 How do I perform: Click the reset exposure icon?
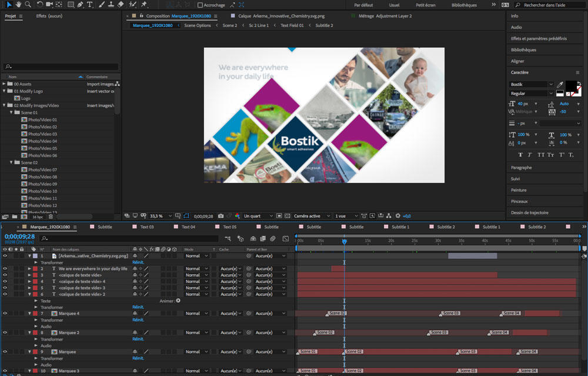tap(398, 216)
